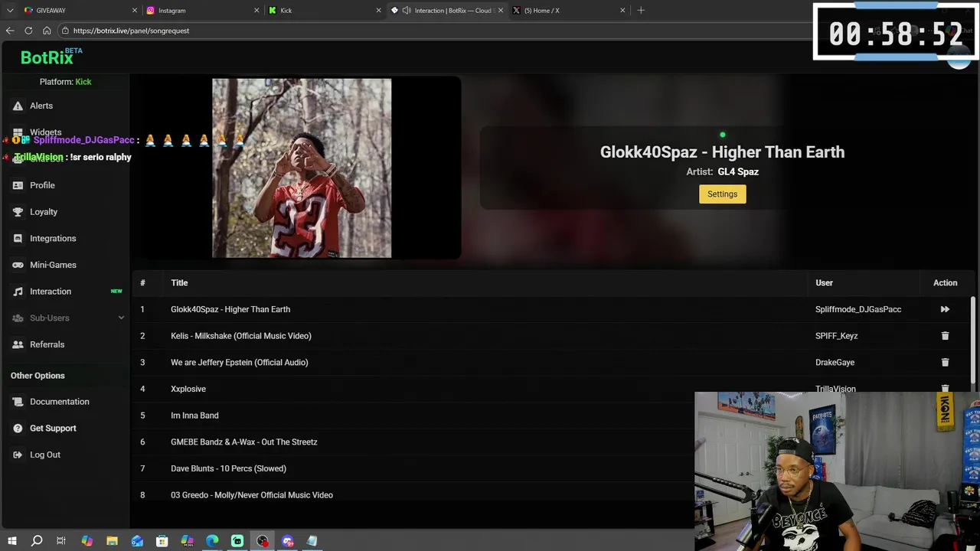Open the Alerts sidebar item
The width and height of the screenshot is (980, 551).
[x=33, y=106]
